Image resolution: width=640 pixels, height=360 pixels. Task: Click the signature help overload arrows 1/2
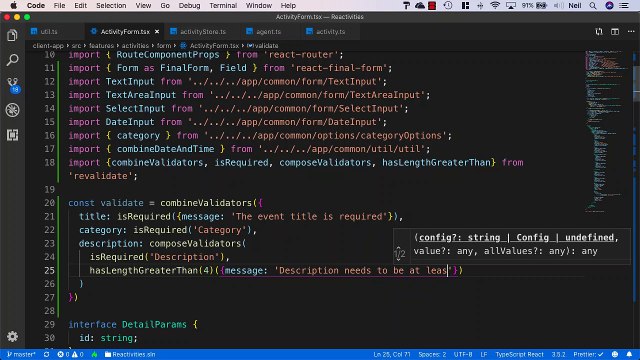tap(399, 253)
